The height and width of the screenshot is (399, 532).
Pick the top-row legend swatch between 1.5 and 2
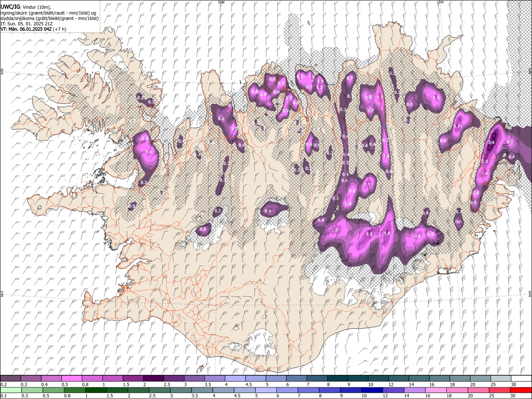click(133, 378)
